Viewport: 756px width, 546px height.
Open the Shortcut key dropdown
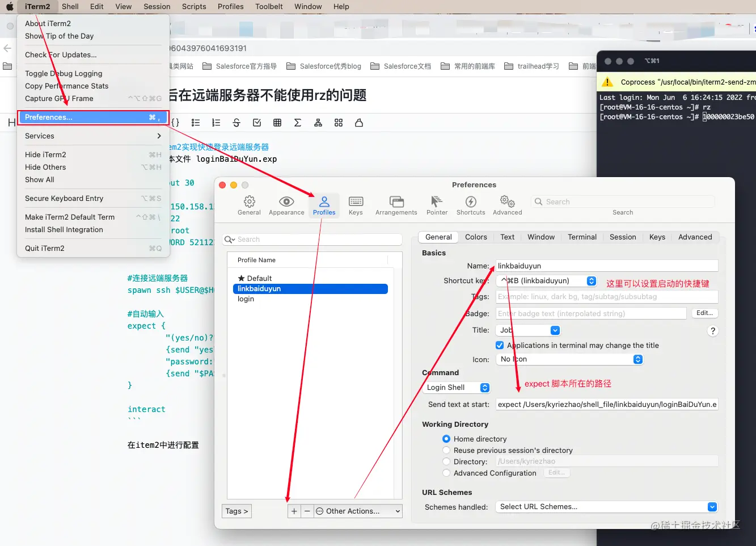coord(546,280)
